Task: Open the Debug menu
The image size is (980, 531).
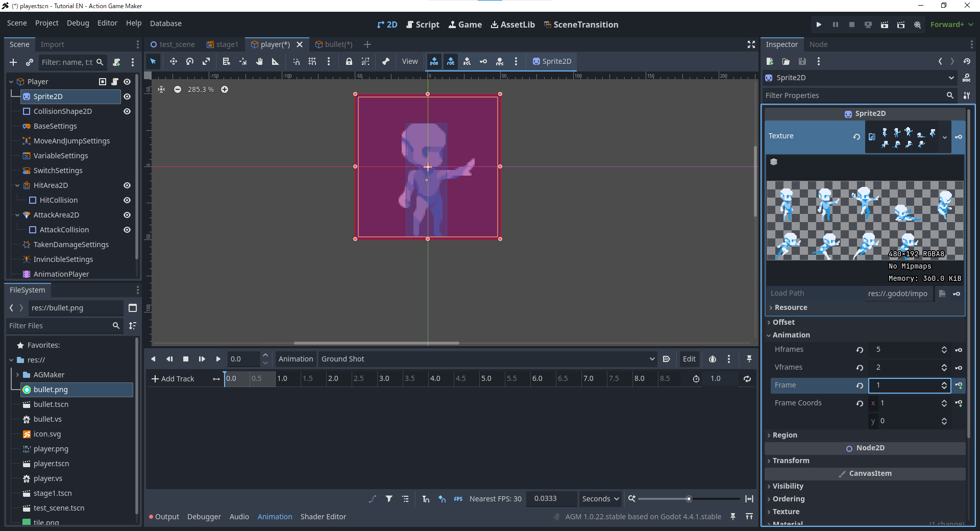Action: (x=78, y=23)
